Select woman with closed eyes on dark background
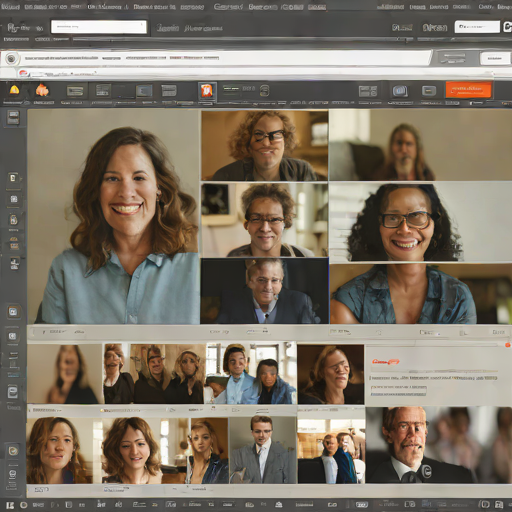This screenshot has width=512, height=512. (331, 375)
